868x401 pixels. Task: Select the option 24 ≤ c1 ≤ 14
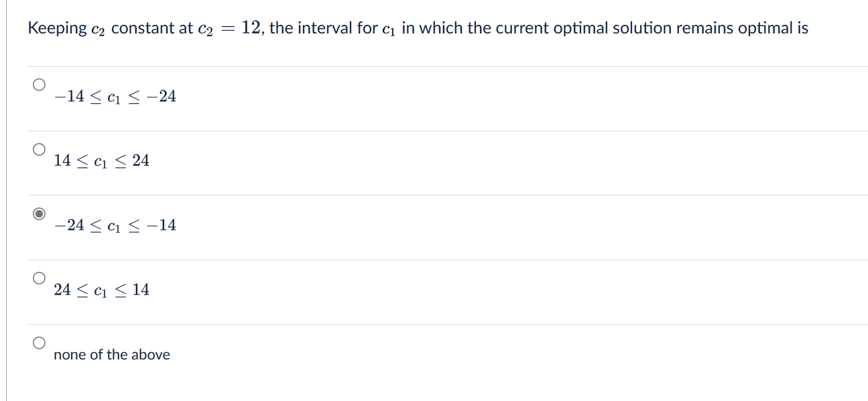coord(39,278)
